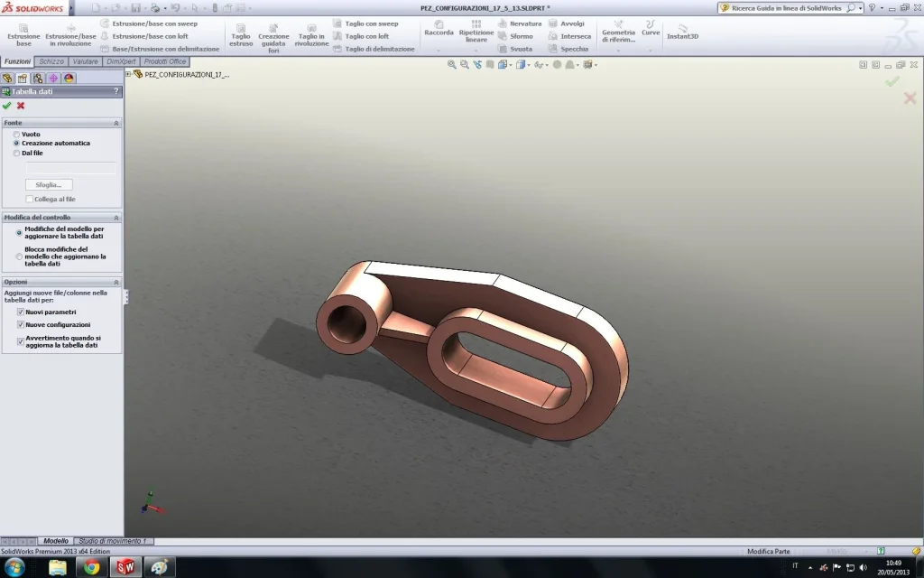Select the Vuoto radio option
Screen dimensions: 924x578
coord(16,134)
